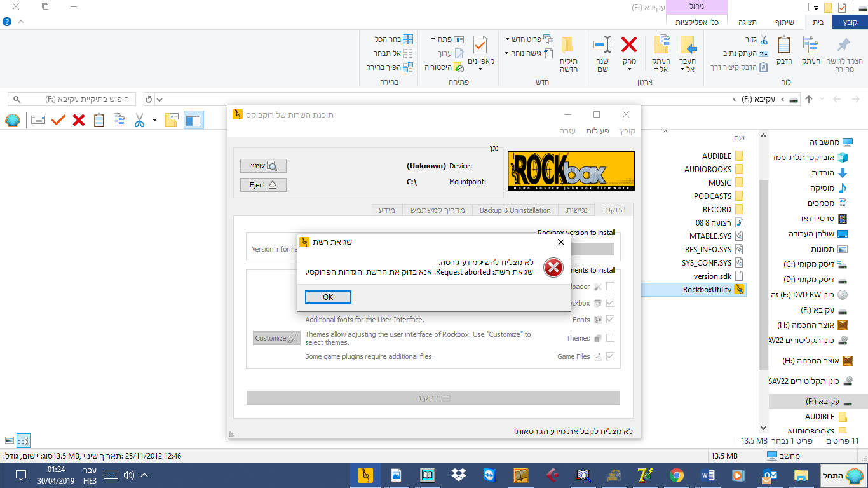868x488 pixels.
Task: Switch to details view icon in status bar
Action: point(23,440)
